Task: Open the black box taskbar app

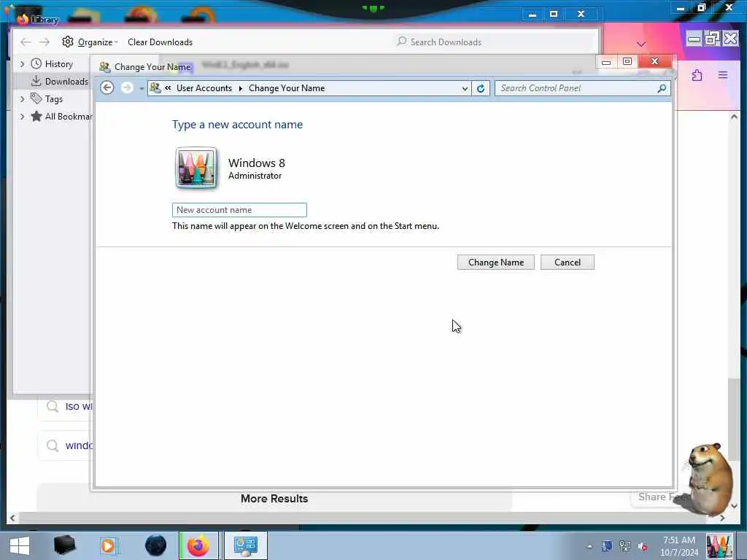Action: click(65, 545)
